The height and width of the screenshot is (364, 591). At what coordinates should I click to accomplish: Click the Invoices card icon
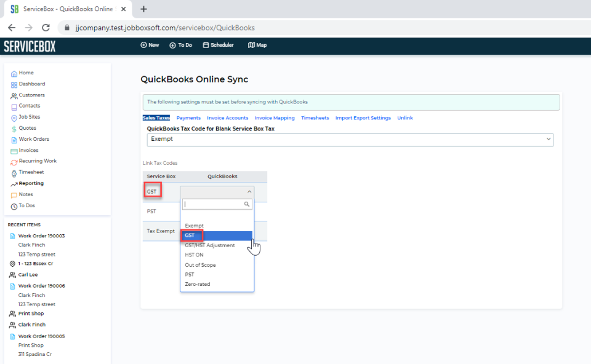point(14,151)
